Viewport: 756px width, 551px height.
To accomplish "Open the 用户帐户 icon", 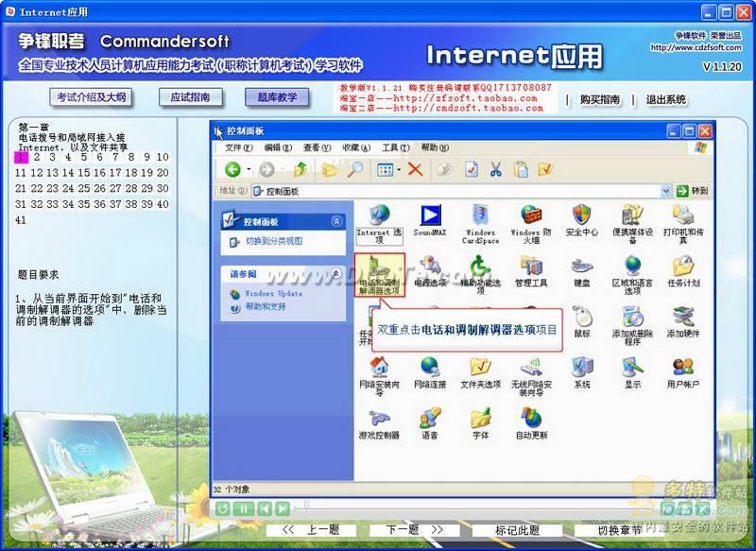I will (683, 373).
